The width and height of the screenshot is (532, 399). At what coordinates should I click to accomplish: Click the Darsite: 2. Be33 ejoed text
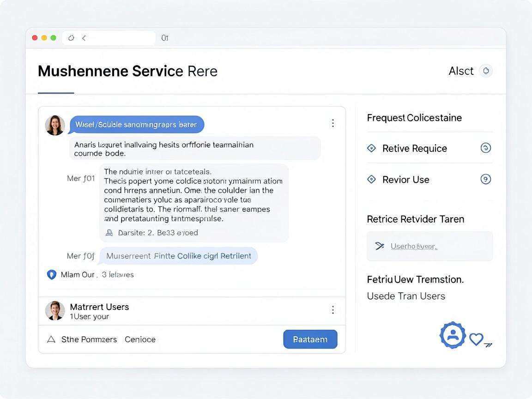coord(158,233)
